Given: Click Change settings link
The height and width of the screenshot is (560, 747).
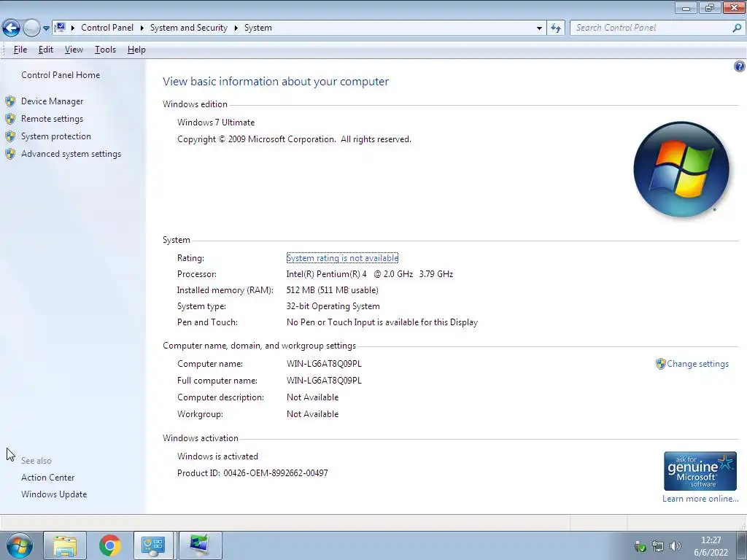Looking at the screenshot, I should [697, 364].
